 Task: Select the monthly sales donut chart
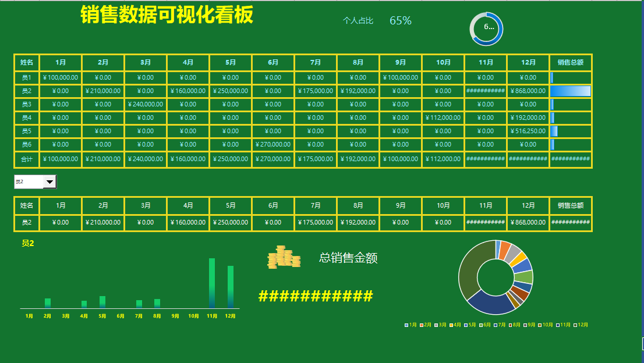pos(496,277)
